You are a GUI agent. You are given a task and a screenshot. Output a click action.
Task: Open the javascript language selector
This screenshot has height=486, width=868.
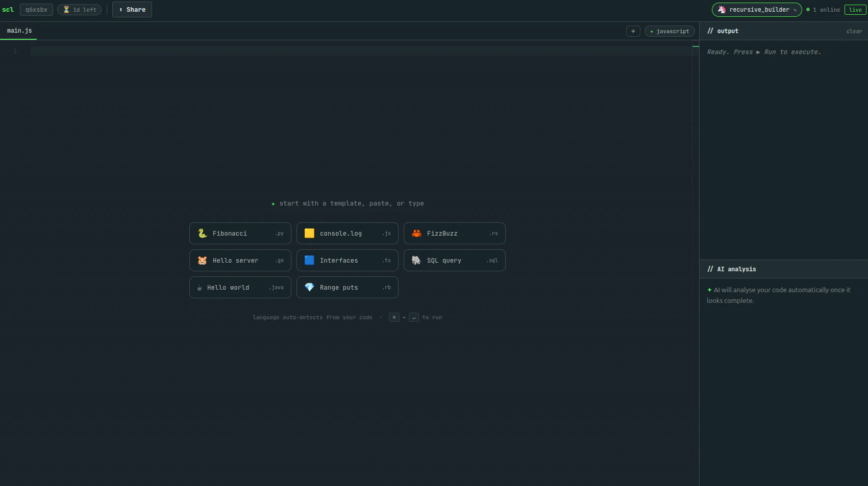coord(669,31)
